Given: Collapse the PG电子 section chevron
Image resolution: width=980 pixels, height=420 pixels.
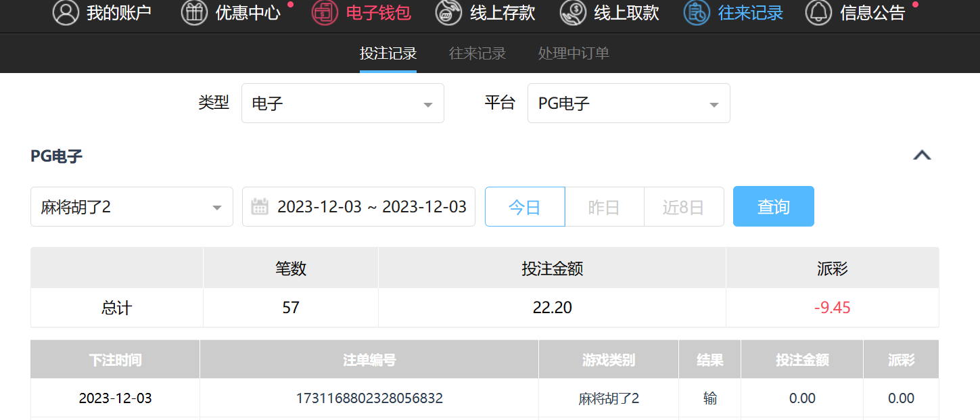Looking at the screenshot, I should 922,156.
